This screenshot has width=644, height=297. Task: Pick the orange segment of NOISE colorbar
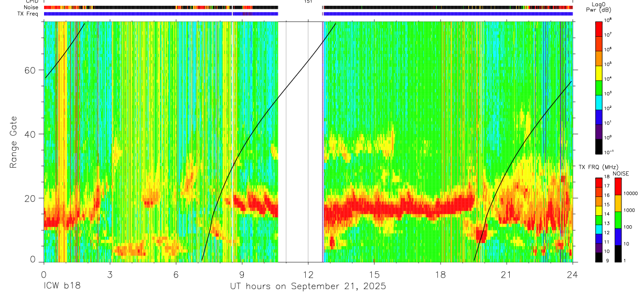click(x=618, y=203)
